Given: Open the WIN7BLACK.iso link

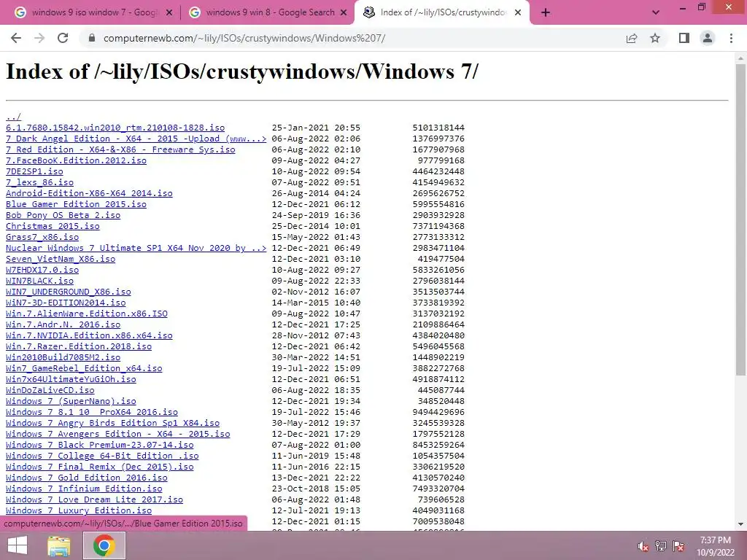Looking at the screenshot, I should [x=39, y=281].
